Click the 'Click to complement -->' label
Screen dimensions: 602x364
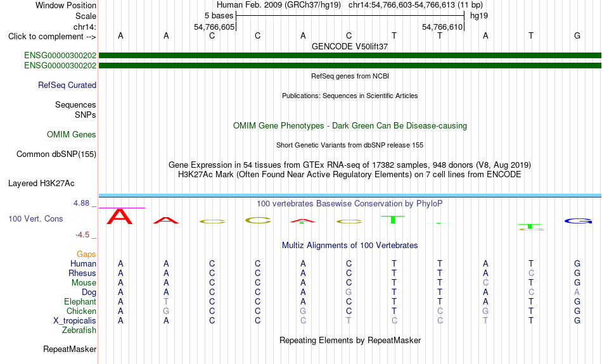52,37
